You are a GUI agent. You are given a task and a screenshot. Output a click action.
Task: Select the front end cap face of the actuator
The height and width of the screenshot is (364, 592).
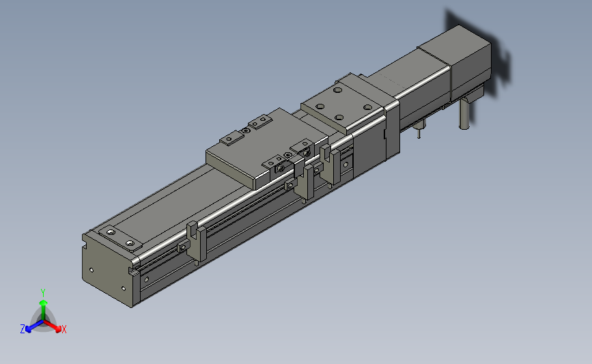(x=107, y=270)
